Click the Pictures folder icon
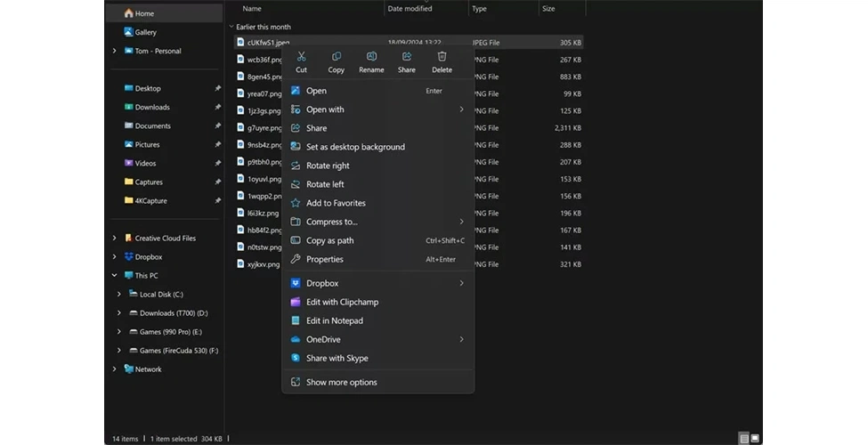868x445 pixels. (128, 144)
